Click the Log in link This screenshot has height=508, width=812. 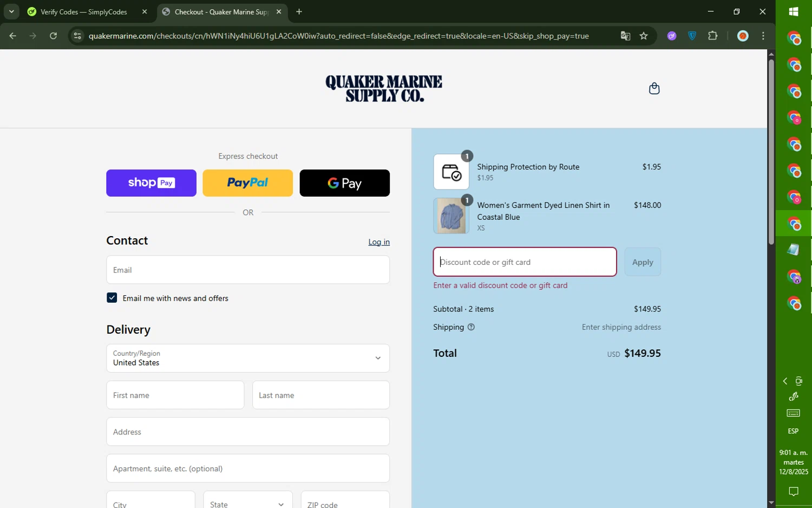click(379, 242)
